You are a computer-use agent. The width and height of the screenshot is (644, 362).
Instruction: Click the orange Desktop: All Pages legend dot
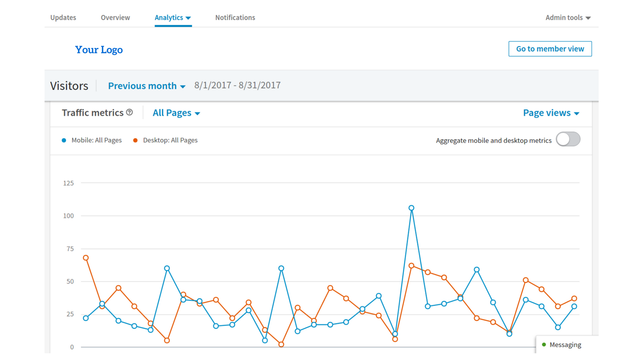[x=135, y=140]
